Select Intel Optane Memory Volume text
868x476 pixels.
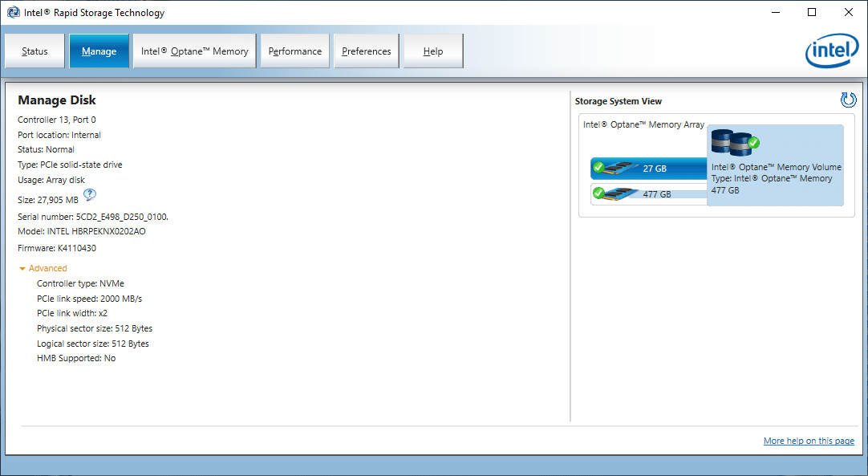pos(776,167)
